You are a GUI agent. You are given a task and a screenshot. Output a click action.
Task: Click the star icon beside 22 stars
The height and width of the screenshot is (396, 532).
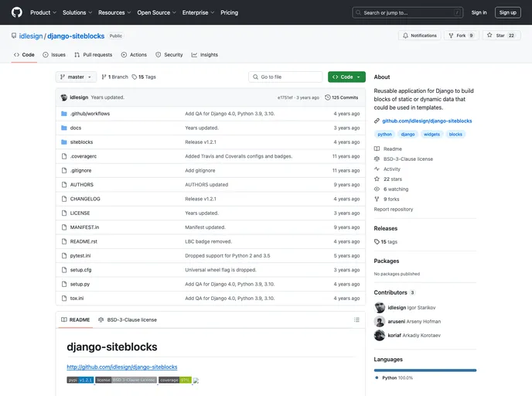(377, 179)
